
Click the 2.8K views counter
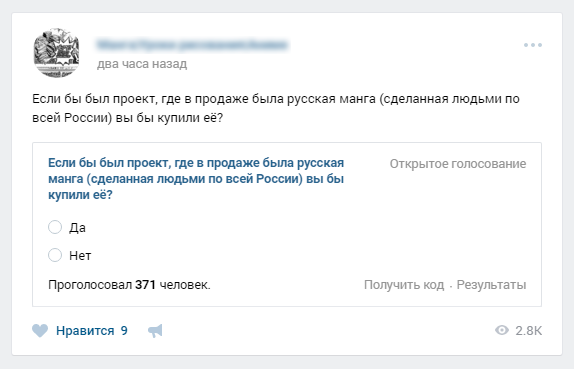coord(528,331)
